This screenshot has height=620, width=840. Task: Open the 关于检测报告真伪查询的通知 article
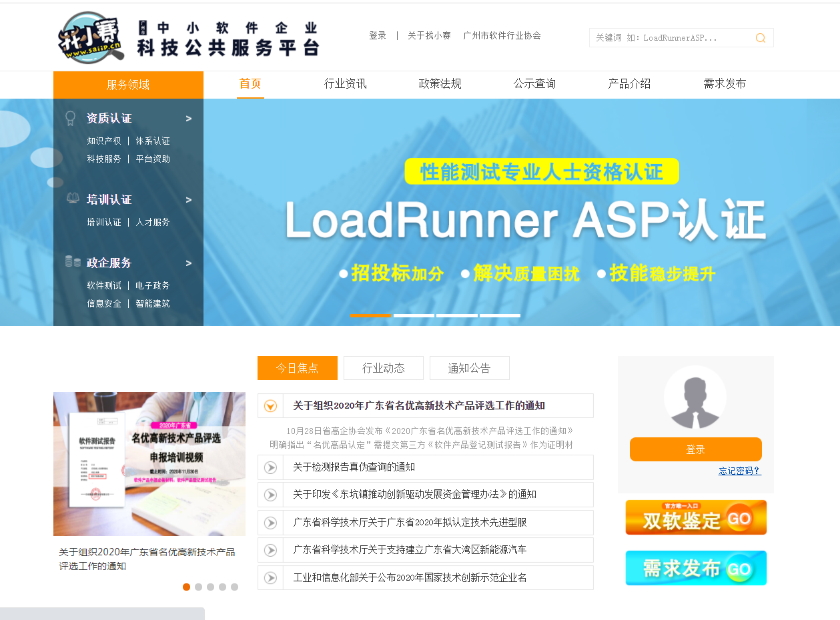click(x=354, y=467)
